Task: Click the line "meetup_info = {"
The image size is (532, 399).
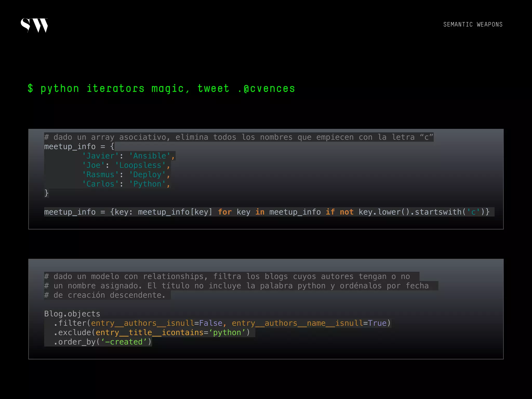Action: (79, 147)
